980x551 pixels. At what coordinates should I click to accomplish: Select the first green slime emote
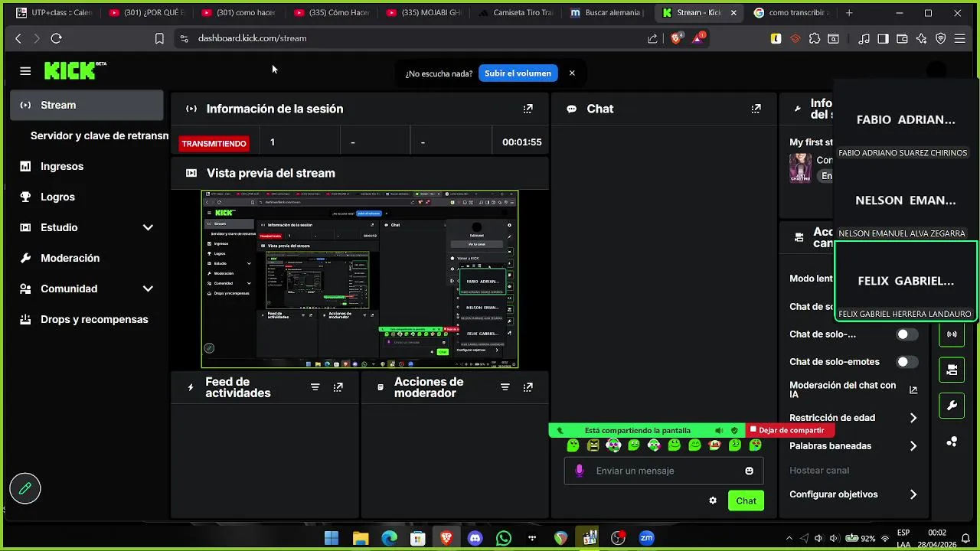click(573, 445)
